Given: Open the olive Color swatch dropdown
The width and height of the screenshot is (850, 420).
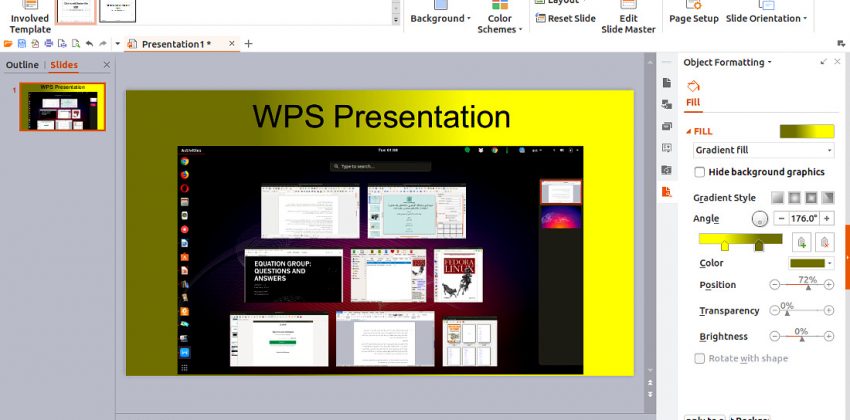Looking at the screenshot, I should (x=811, y=263).
